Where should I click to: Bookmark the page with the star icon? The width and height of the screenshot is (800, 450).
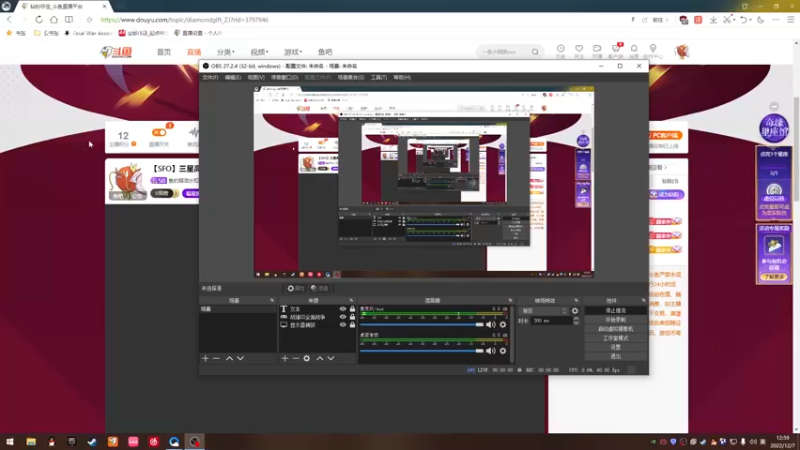click(x=89, y=19)
